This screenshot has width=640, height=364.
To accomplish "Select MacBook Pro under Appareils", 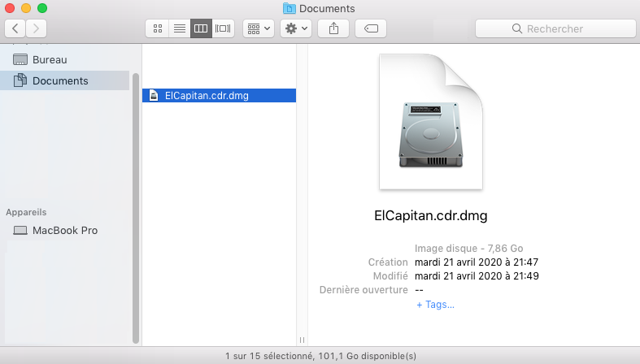I will point(65,230).
